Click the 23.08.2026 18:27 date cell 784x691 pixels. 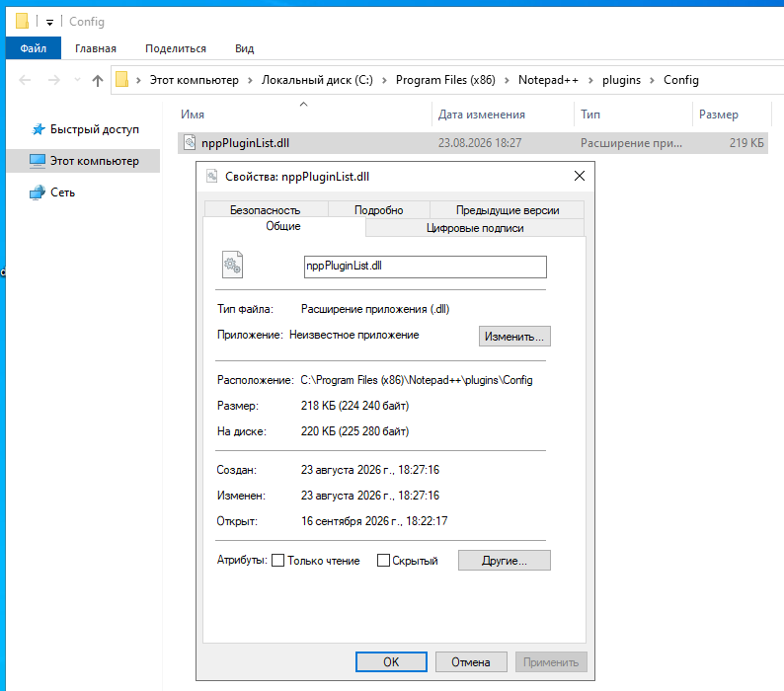tap(480, 143)
